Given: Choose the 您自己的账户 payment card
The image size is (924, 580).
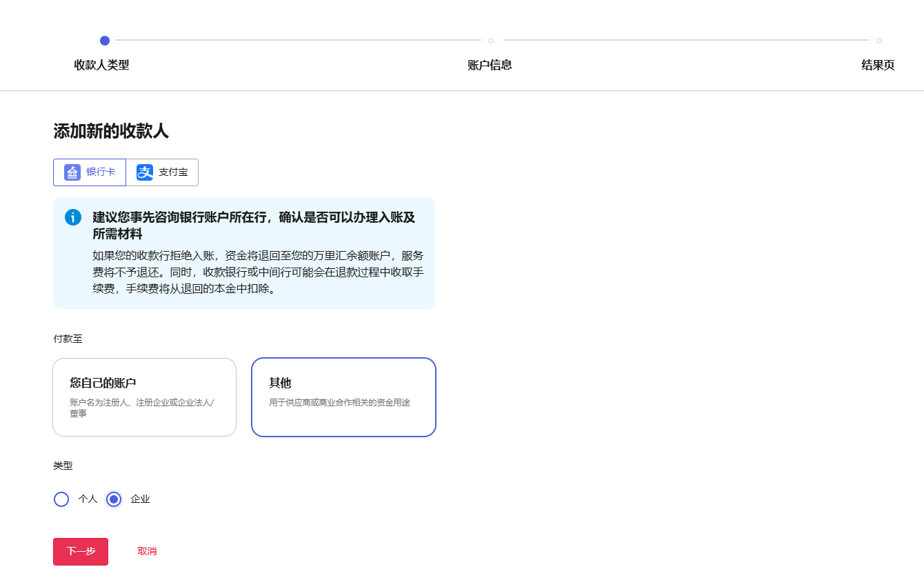Looking at the screenshot, I should (x=145, y=397).
